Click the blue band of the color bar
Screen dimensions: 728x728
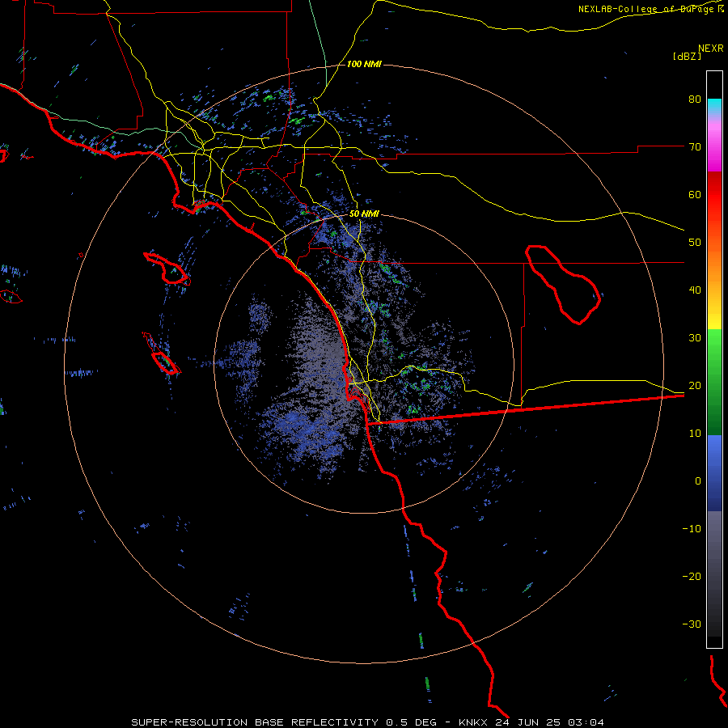[714, 473]
